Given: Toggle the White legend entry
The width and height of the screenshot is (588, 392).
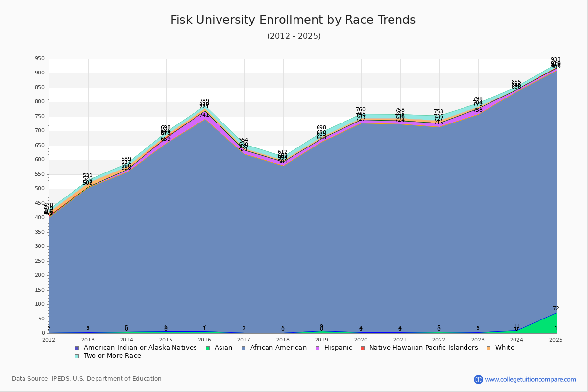Looking at the screenshot, I should tap(500, 348).
